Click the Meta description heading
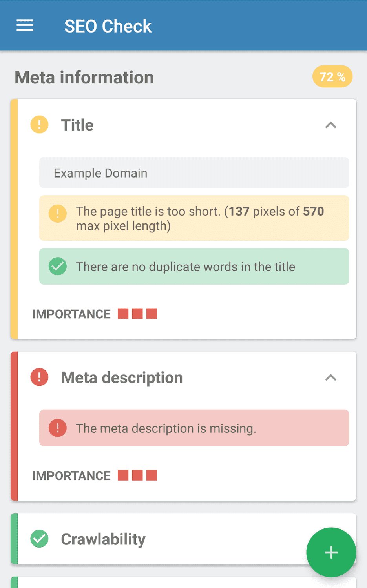This screenshot has width=367, height=588. [x=122, y=378]
